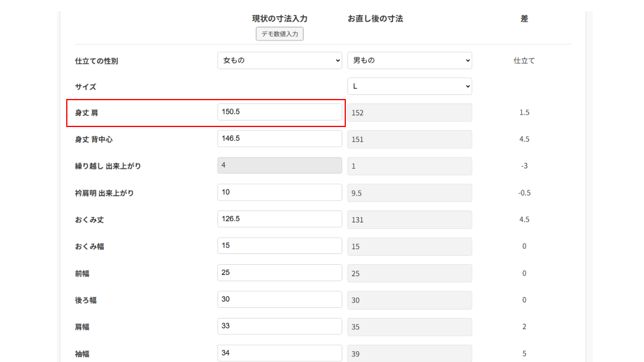Focus the おくみ丈 input with 126.5
Viewport: 644px width, 362px height.
pyautogui.click(x=280, y=219)
